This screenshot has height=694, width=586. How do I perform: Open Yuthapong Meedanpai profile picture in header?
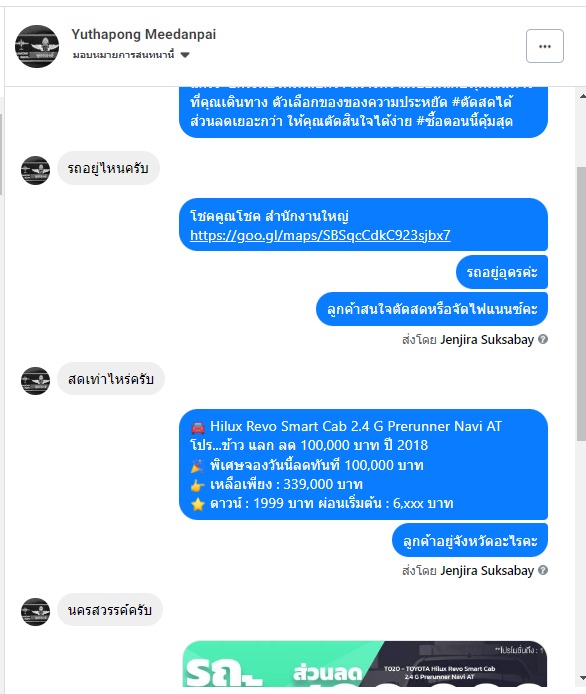[x=37, y=46]
